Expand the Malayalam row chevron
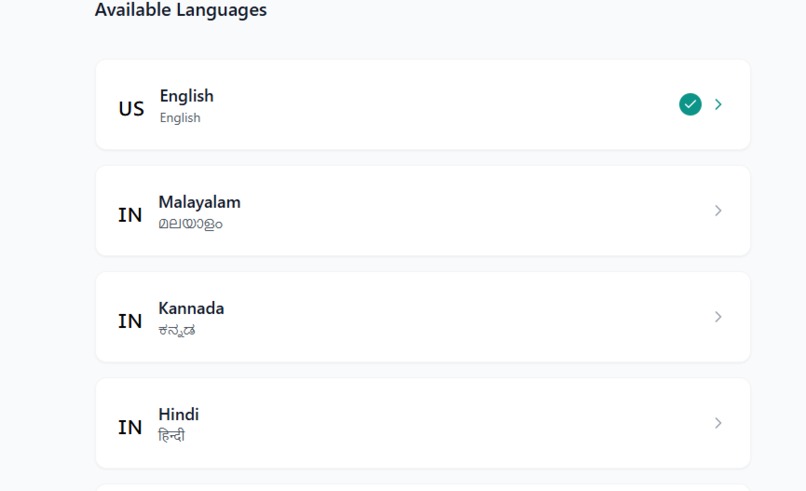The width and height of the screenshot is (806, 491). pos(718,210)
